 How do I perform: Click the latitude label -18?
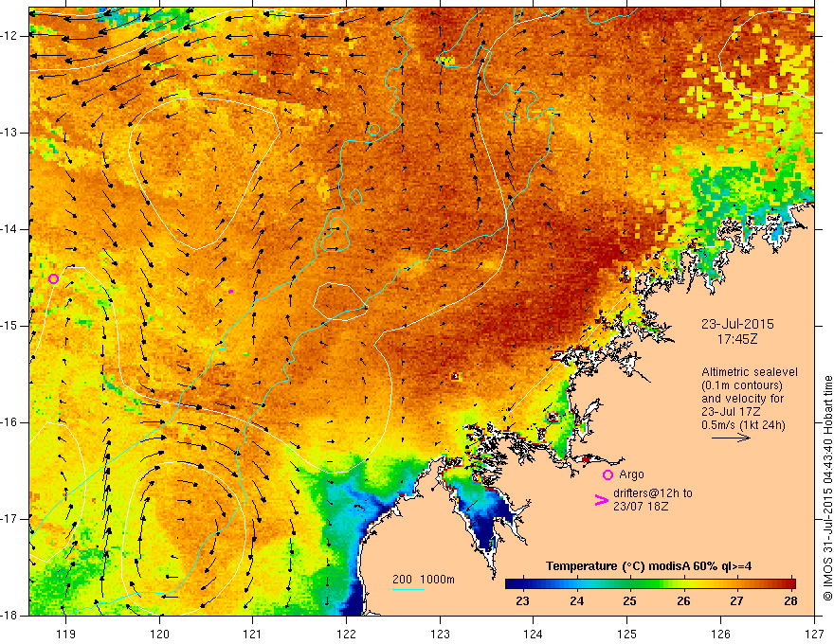(10, 616)
